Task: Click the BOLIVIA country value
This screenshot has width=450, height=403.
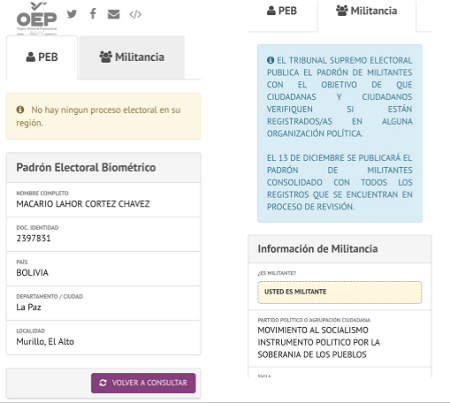Action: [32, 273]
